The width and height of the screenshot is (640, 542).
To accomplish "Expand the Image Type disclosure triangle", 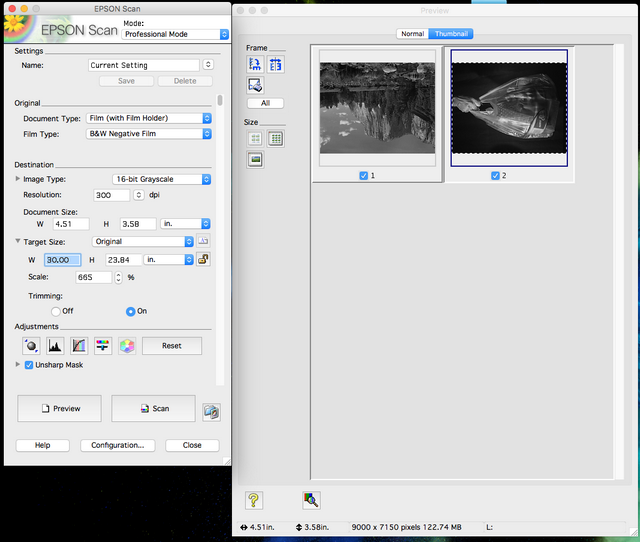I will (x=18, y=179).
